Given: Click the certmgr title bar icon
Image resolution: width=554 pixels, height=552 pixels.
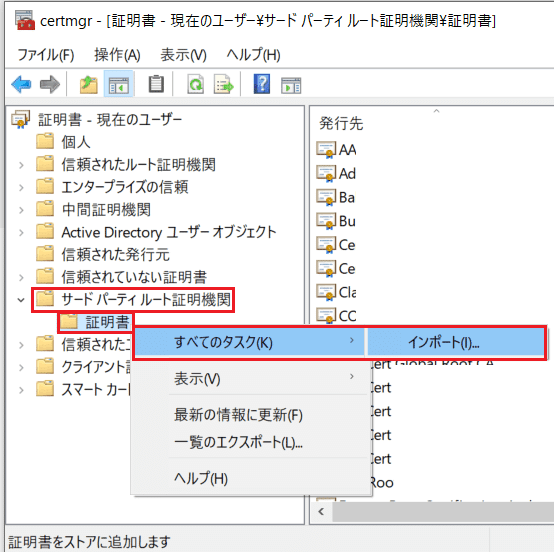Looking at the screenshot, I should click(25, 20).
